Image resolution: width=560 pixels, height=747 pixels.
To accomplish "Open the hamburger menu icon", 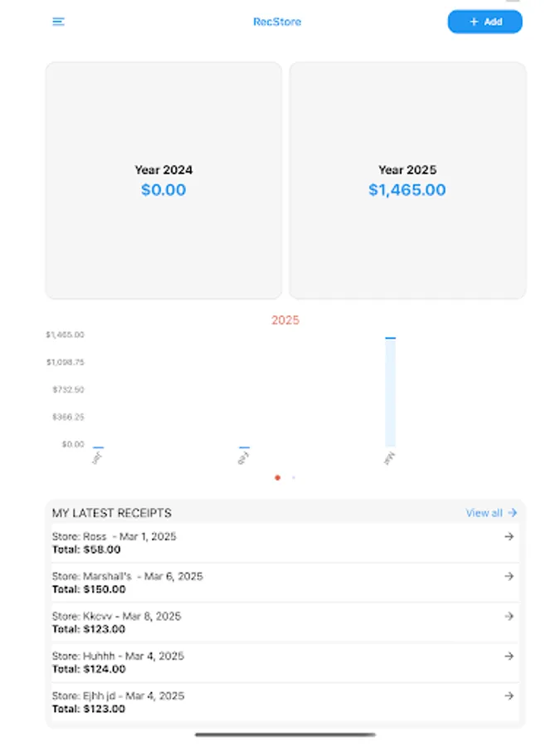I will point(58,22).
